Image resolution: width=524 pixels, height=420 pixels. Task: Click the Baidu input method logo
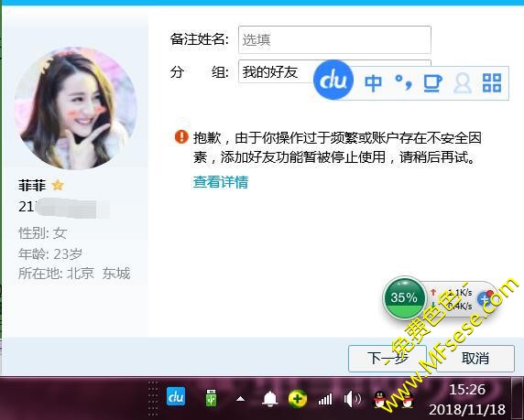coord(333,80)
